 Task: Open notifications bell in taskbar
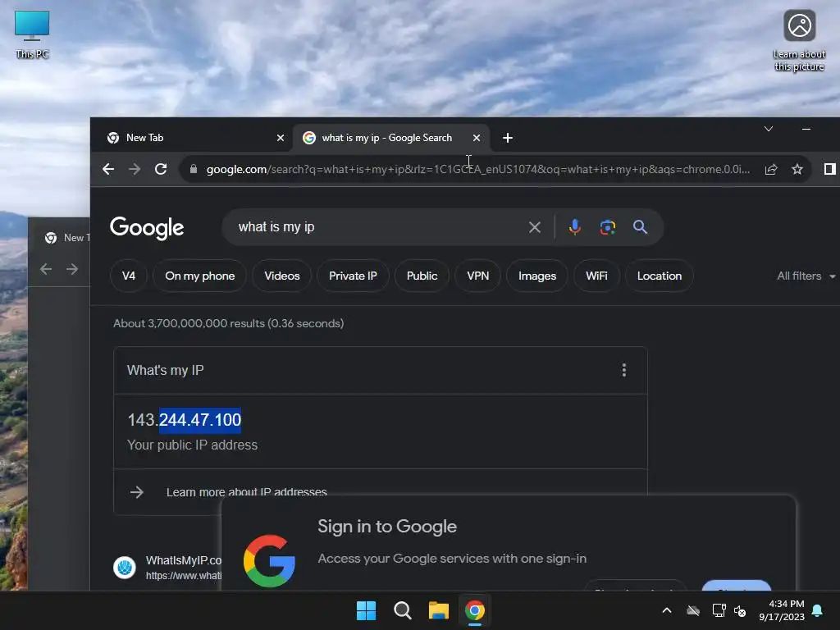[x=818, y=610]
